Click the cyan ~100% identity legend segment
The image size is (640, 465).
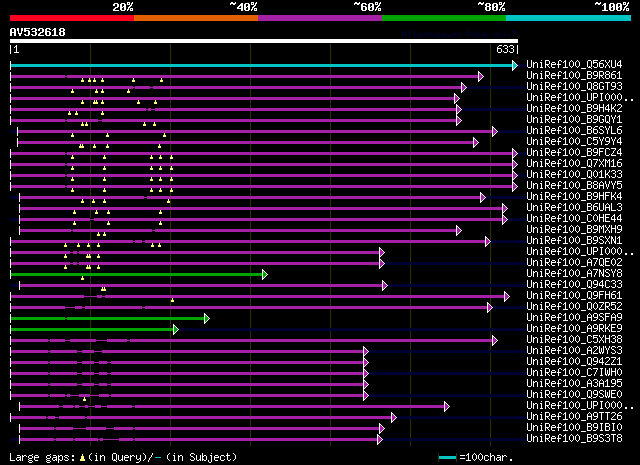pyautogui.click(x=569, y=18)
